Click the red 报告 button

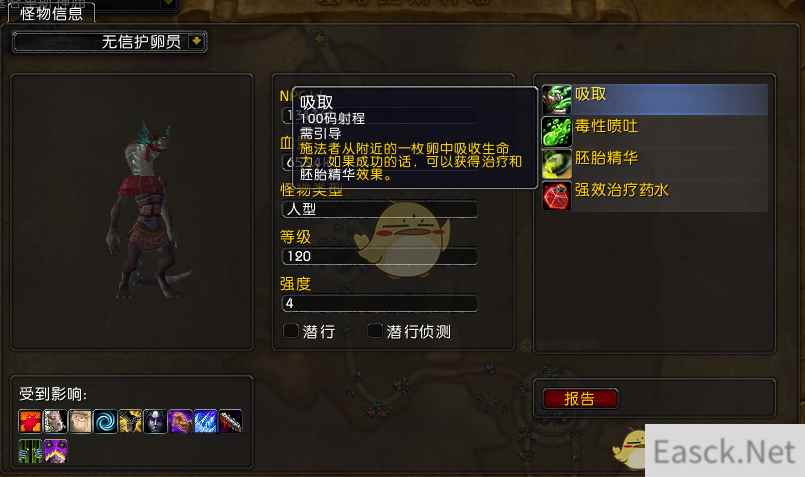pos(580,398)
